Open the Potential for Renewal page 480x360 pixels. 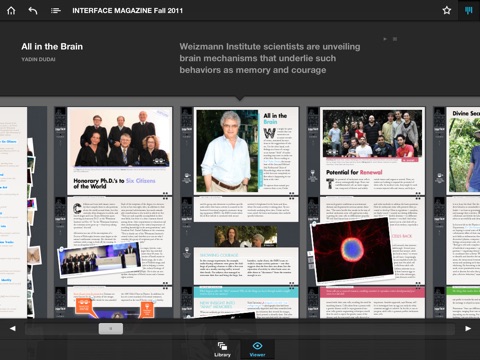pos(372,151)
